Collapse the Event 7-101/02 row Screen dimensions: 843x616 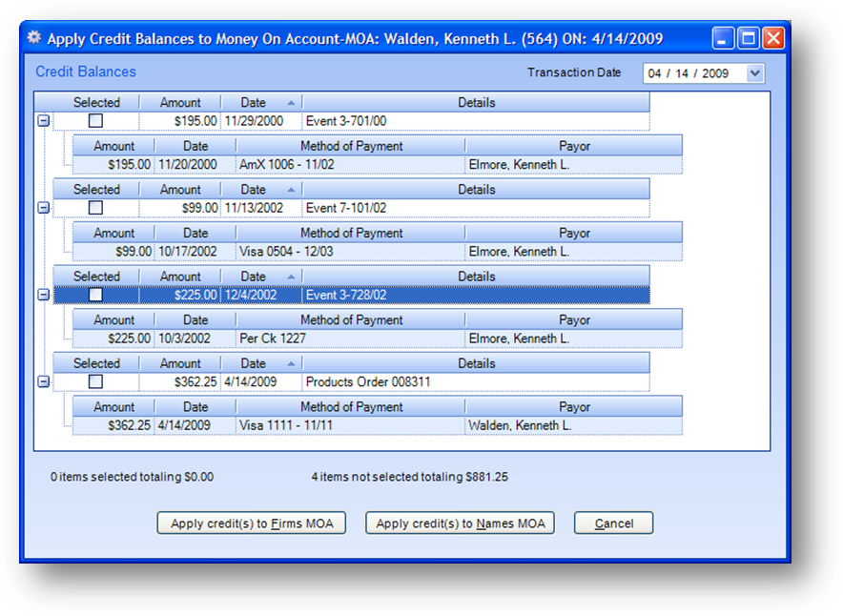coord(44,208)
